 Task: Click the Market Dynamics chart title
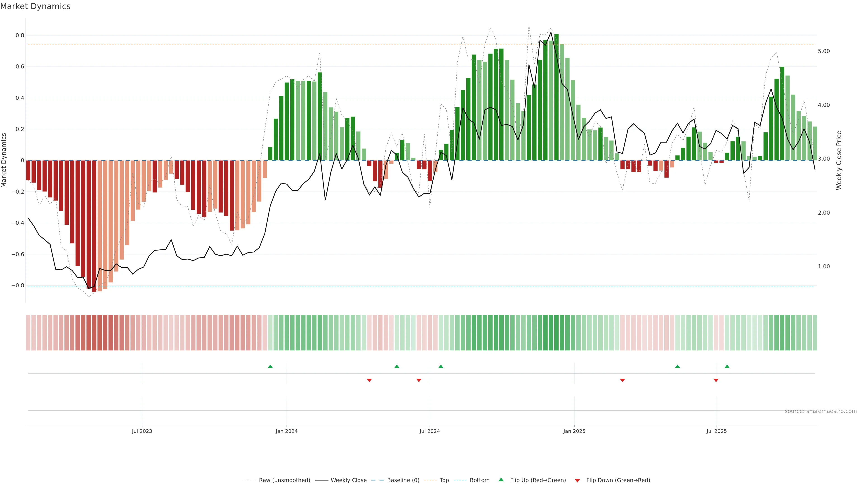click(35, 6)
